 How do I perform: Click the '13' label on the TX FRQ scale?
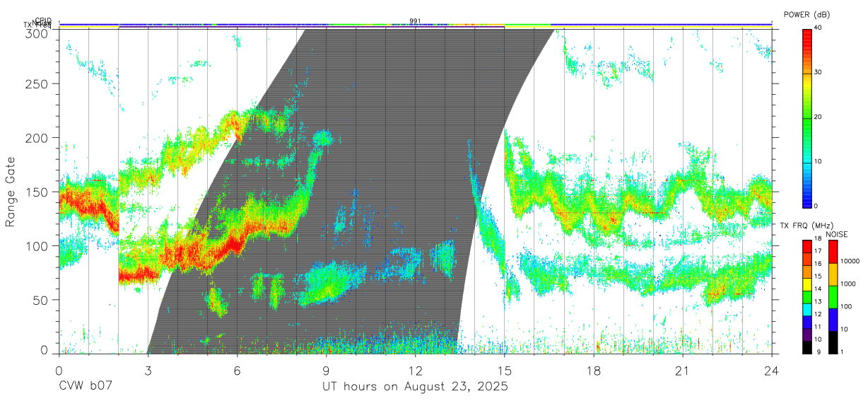tap(818, 302)
